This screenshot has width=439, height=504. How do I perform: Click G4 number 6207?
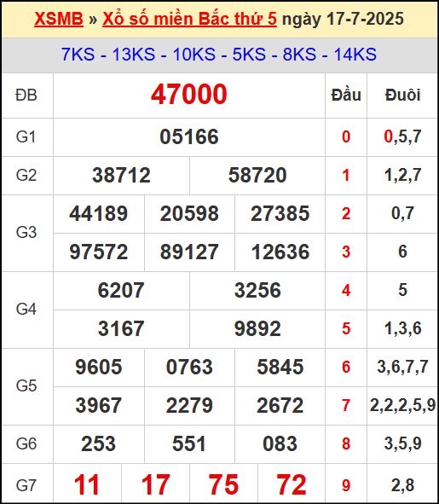(x=121, y=290)
